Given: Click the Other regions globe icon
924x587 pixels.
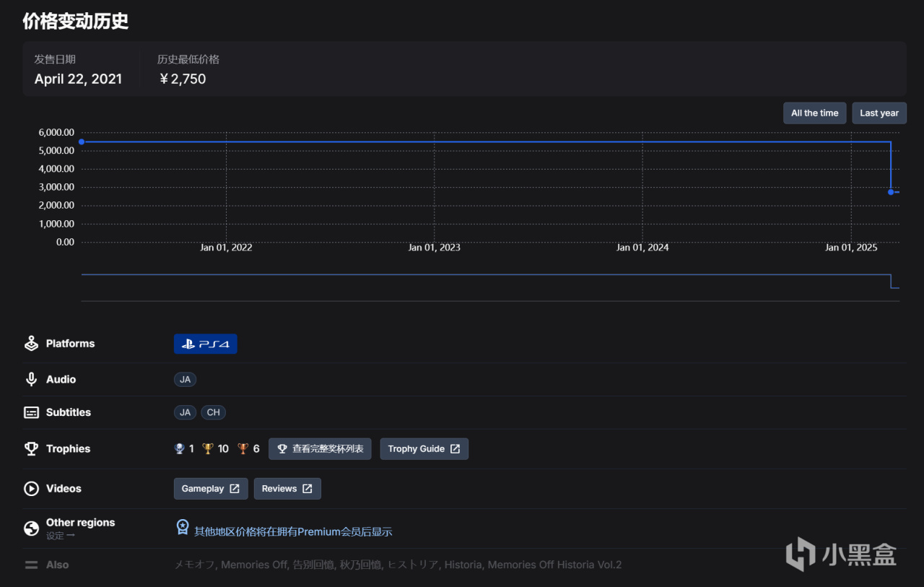Looking at the screenshot, I should tap(31, 529).
